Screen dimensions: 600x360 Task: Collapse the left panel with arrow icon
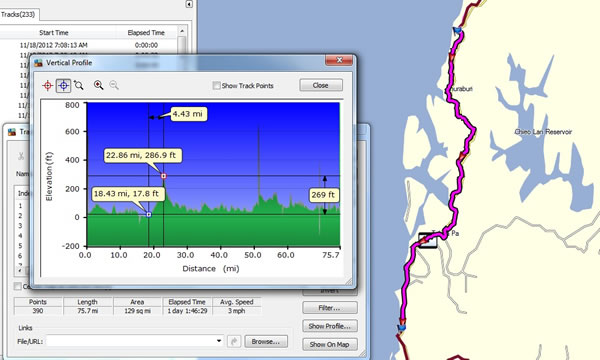(x=189, y=4)
